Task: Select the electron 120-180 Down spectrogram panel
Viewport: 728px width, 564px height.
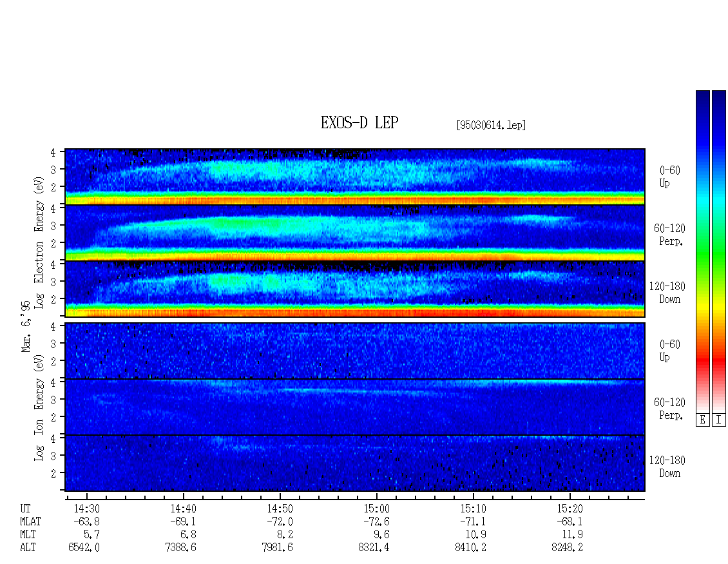Action: point(355,289)
